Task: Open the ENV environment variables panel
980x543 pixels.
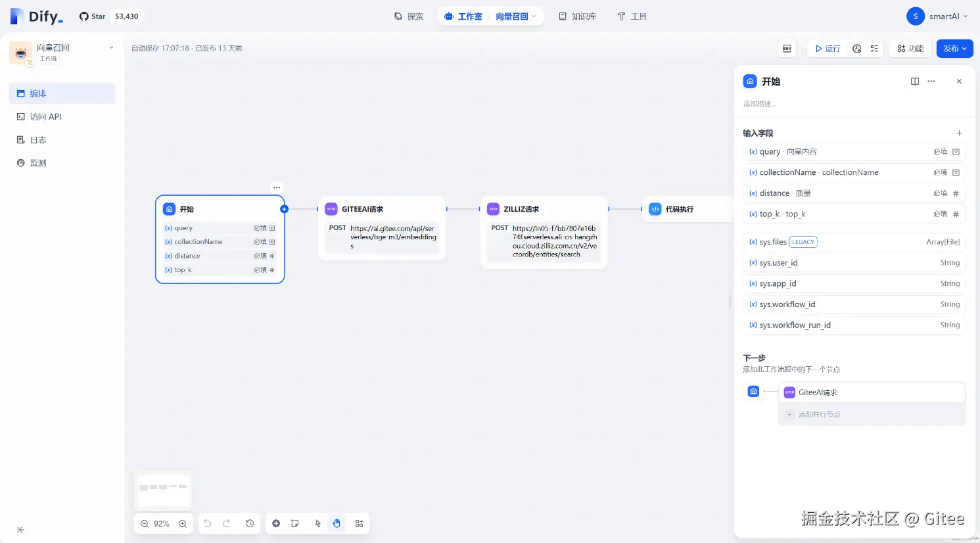Action: (x=787, y=49)
